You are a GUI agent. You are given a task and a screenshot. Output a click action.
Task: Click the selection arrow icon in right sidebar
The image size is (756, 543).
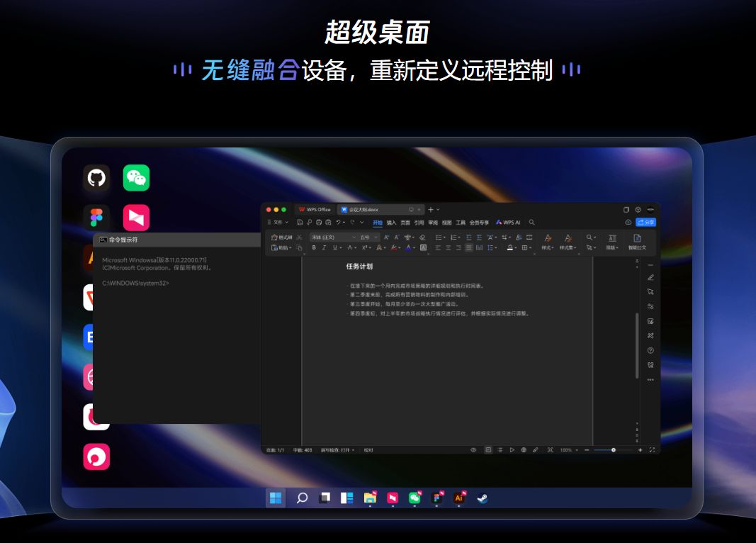click(x=650, y=292)
